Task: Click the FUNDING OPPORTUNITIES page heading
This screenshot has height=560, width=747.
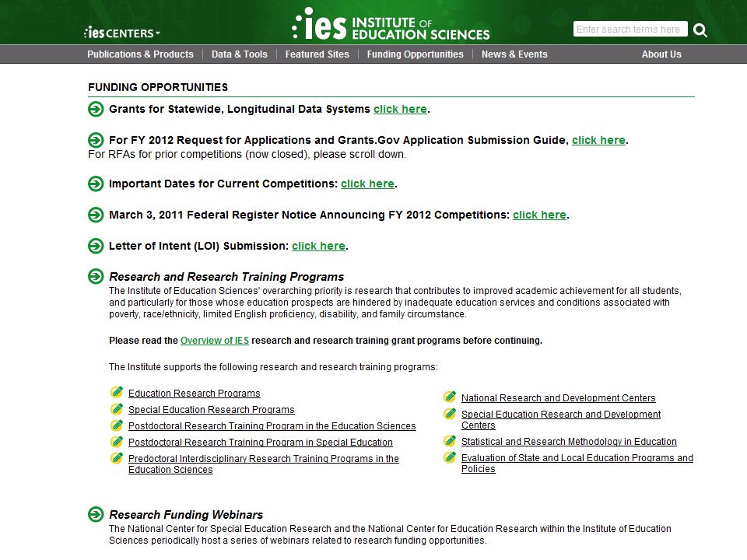Action: click(158, 87)
